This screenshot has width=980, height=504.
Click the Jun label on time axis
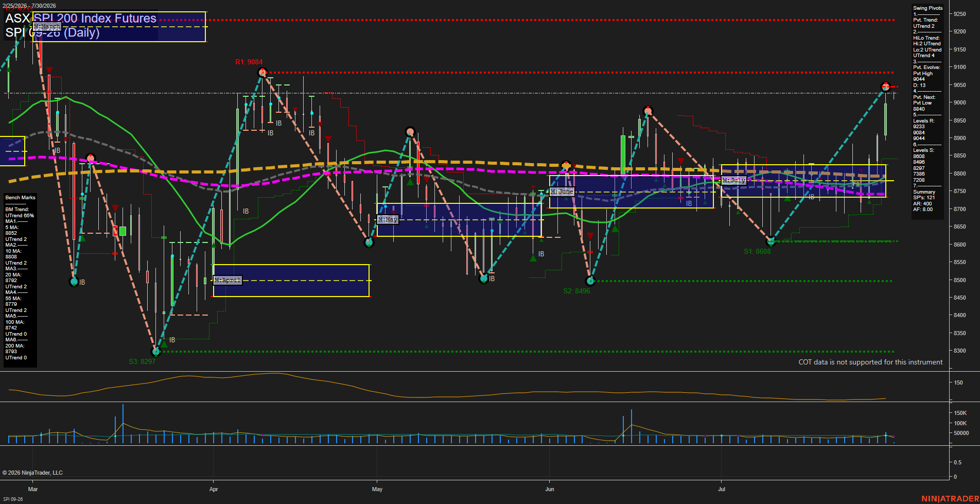click(x=550, y=489)
